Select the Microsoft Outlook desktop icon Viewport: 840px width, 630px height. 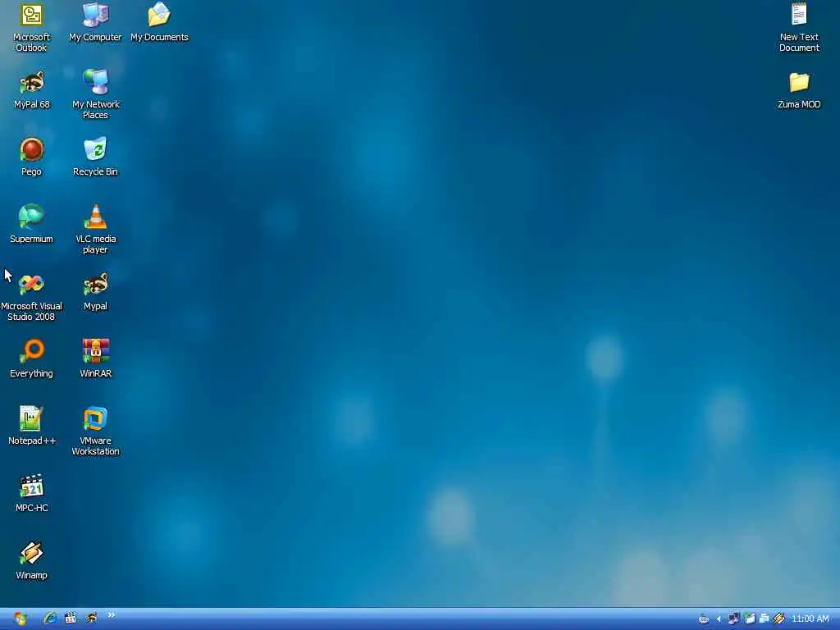click(x=32, y=28)
